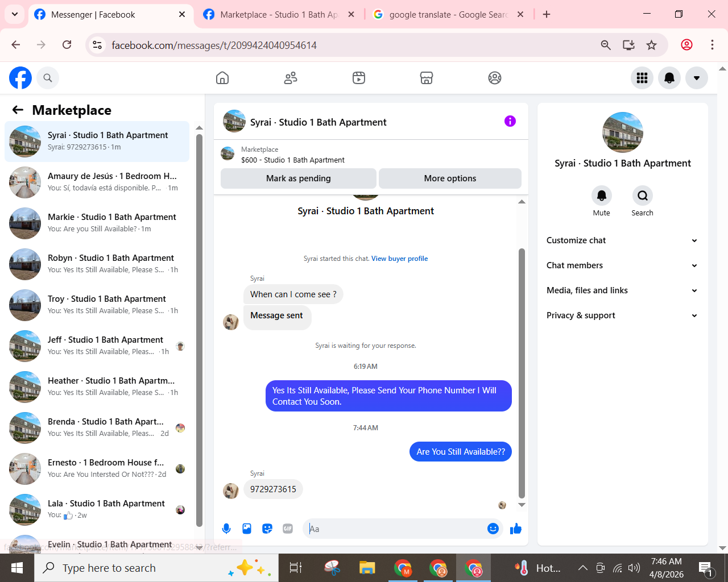
Task: Click the address bar URL
Action: 214,45
